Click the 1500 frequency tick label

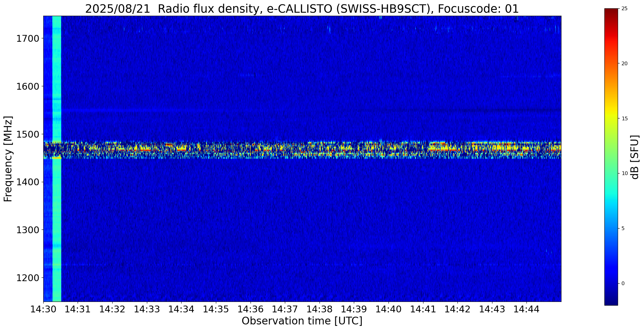[28, 134]
